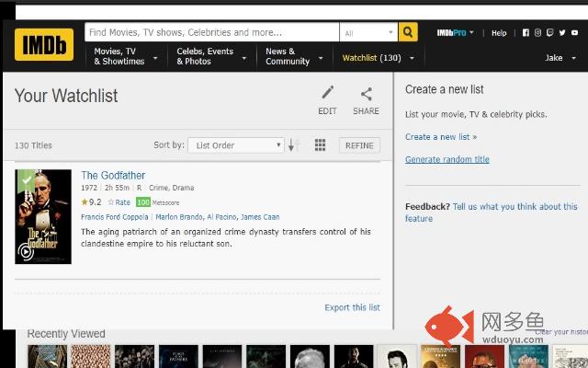
Task: Click the EDIT pencil icon
Action: click(x=327, y=92)
